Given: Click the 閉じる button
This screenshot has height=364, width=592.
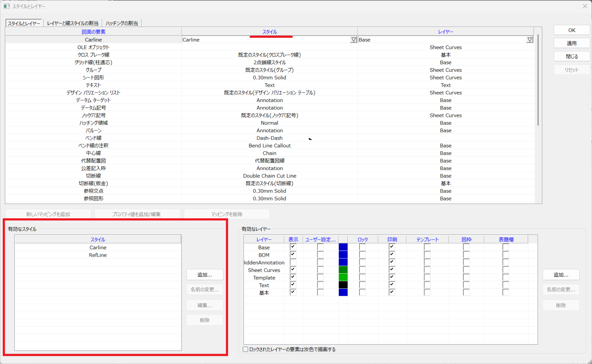Looking at the screenshot, I should tap(571, 56).
